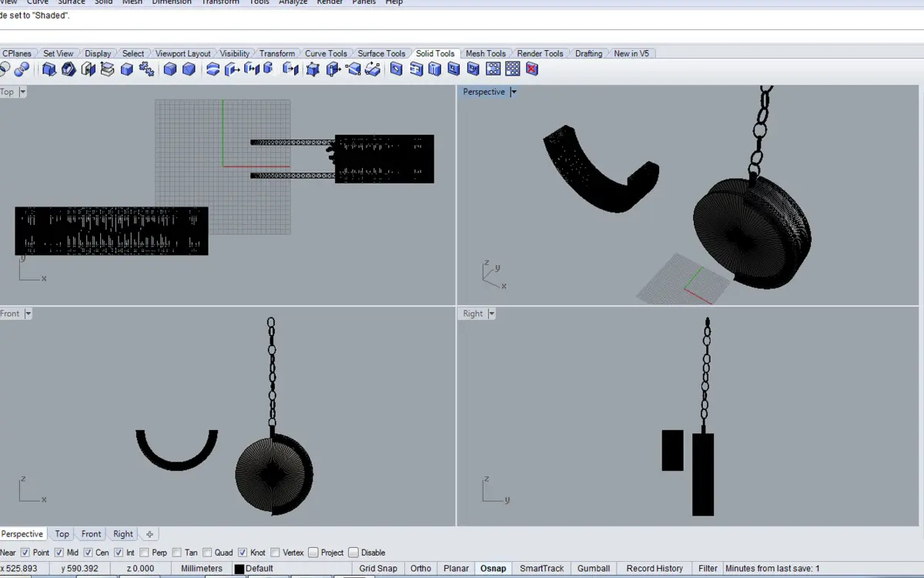
Task: Open the Mesh Tools toolbar tab
Action: [486, 53]
